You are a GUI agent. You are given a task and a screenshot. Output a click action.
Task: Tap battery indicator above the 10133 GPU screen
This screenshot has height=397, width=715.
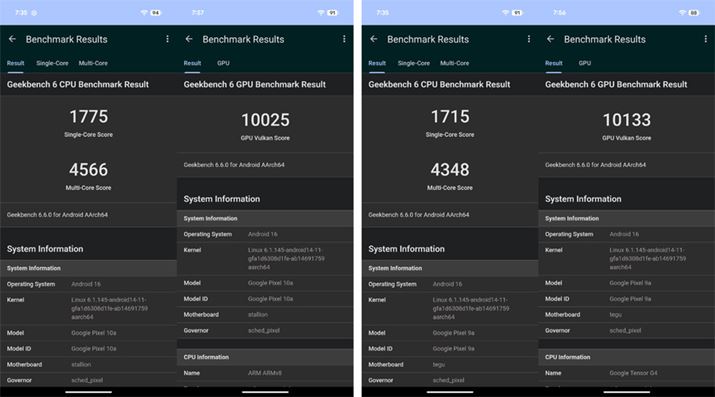(x=694, y=13)
